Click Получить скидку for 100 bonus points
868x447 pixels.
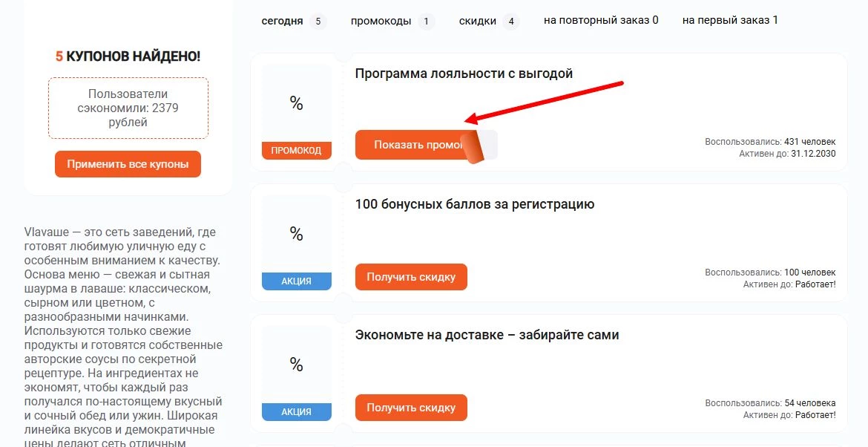tap(411, 276)
